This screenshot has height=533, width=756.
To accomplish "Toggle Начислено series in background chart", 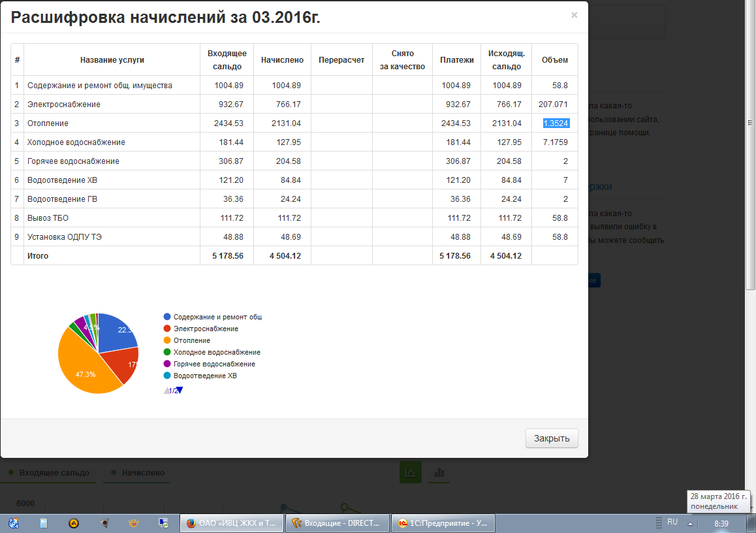I will [x=137, y=473].
